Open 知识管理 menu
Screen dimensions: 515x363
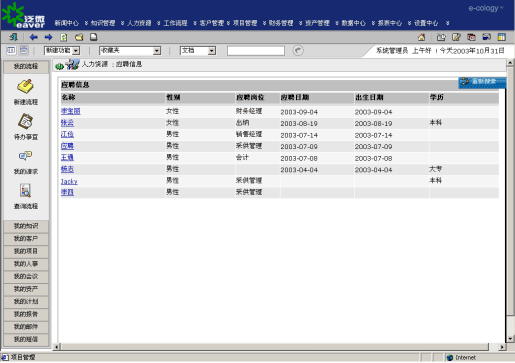pos(103,23)
